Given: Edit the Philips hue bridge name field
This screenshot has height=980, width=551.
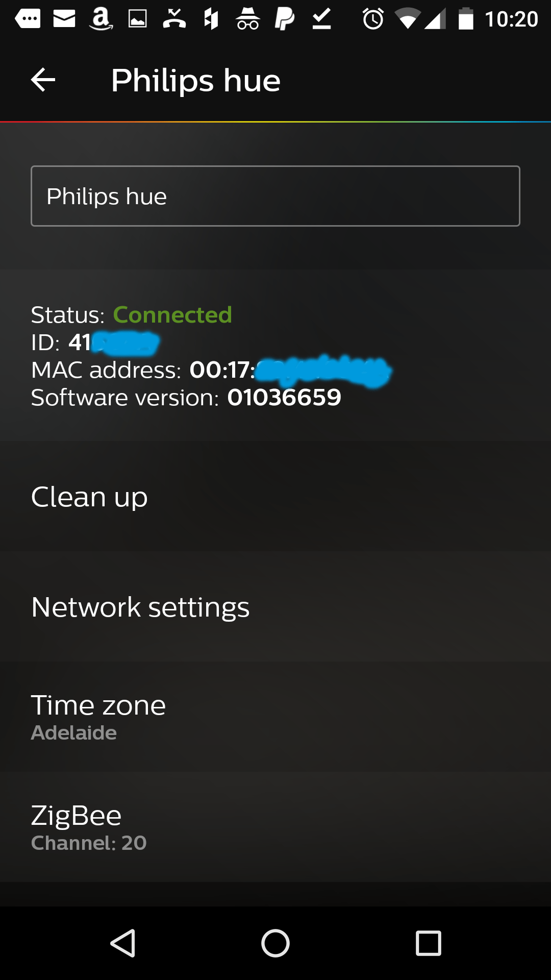Looking at the screenshot, I should 275,196.
